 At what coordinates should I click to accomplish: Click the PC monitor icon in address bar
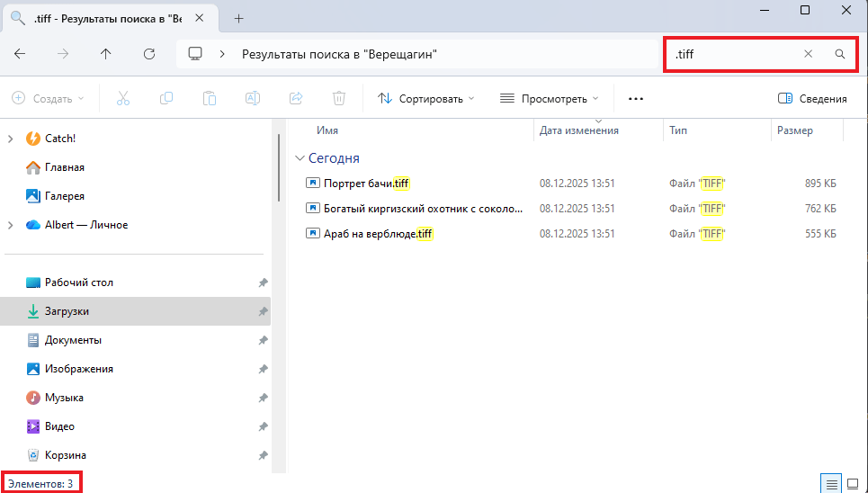[195, 54]
